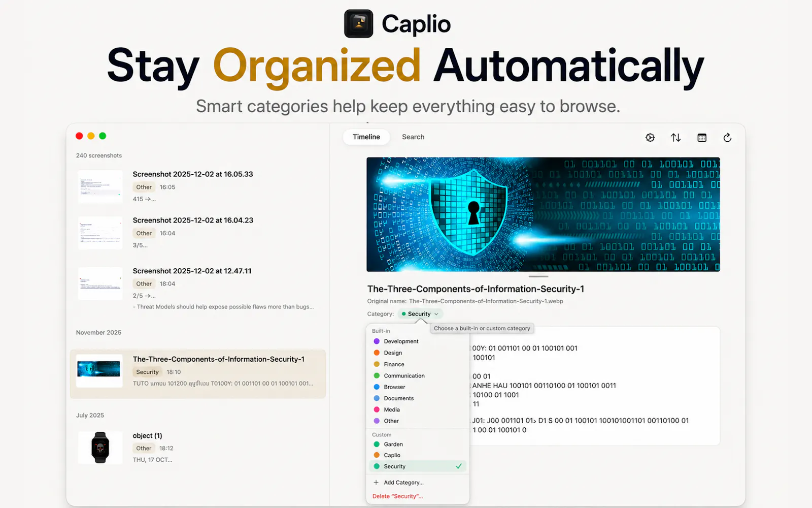Select the checked Security custom category
The height and width of the screenshot is (508, 812).
(x=418, y=466)
